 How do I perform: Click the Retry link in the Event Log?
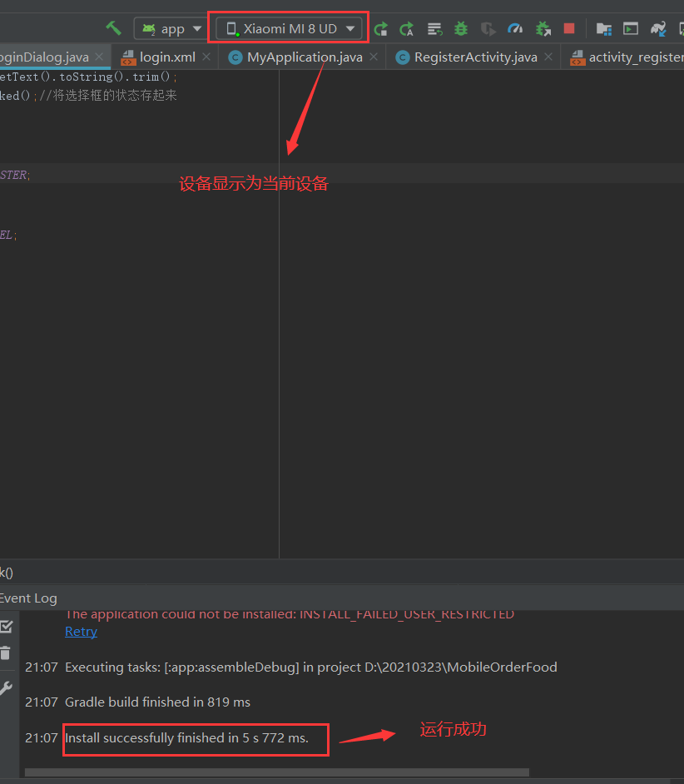coord(81,631)
